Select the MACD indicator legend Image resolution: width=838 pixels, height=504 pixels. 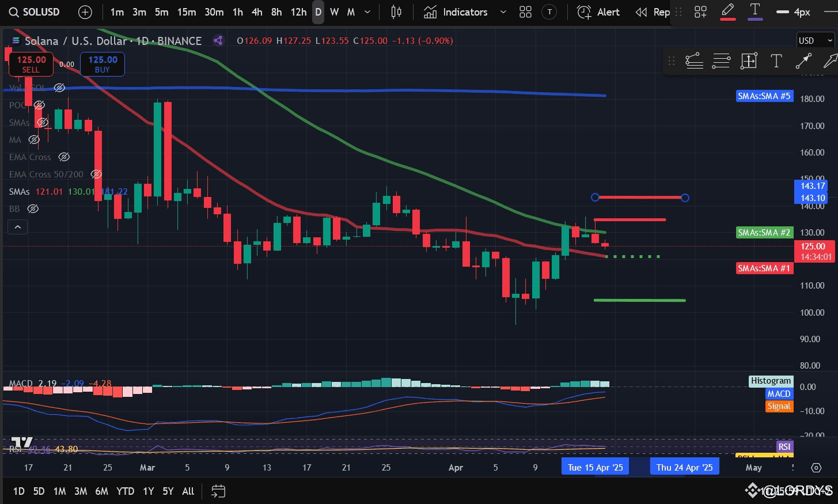60,383
